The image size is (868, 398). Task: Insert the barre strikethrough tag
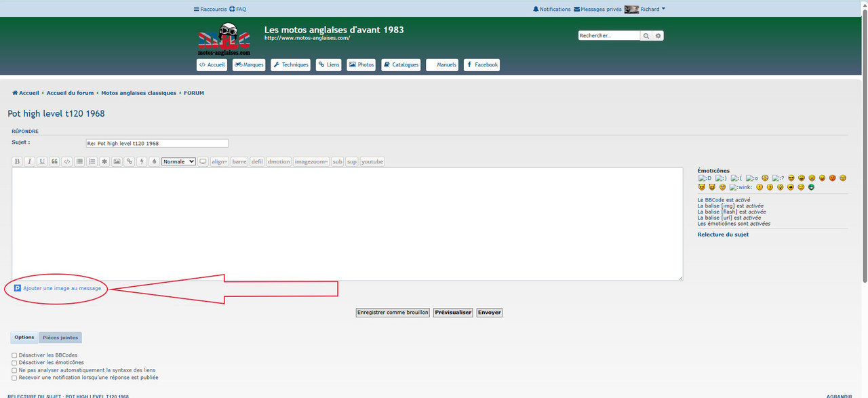click(239, 161)
